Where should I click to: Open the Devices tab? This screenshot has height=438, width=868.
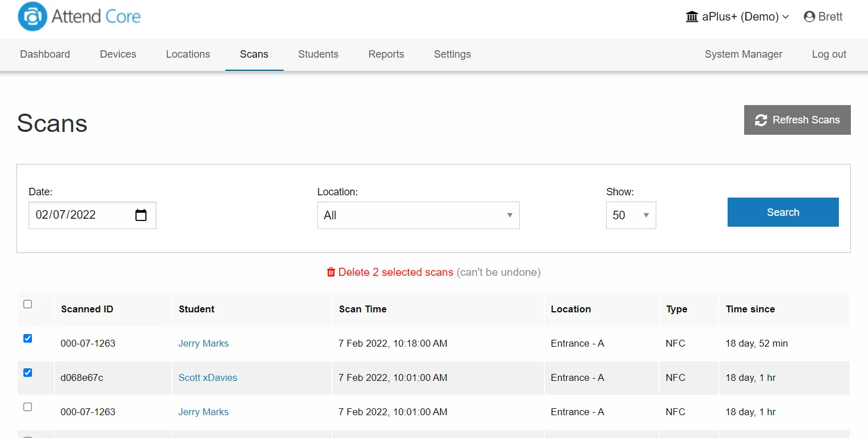118,54
